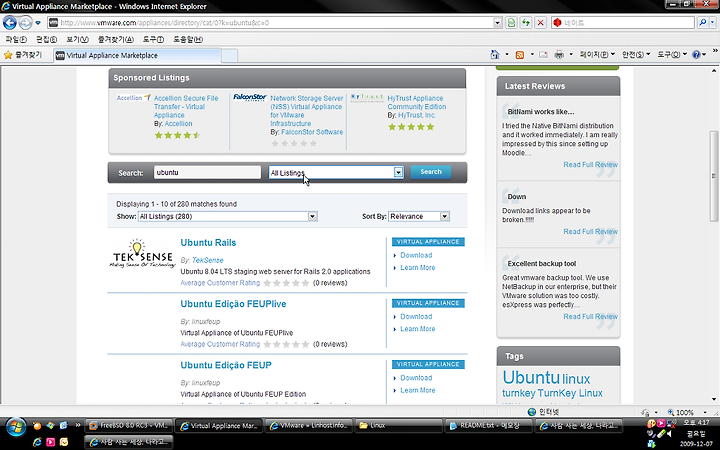Open the 안전(S) command bar dropdown
The width and height of the screenshot is (720, 450).
click(x=636, y=55)
